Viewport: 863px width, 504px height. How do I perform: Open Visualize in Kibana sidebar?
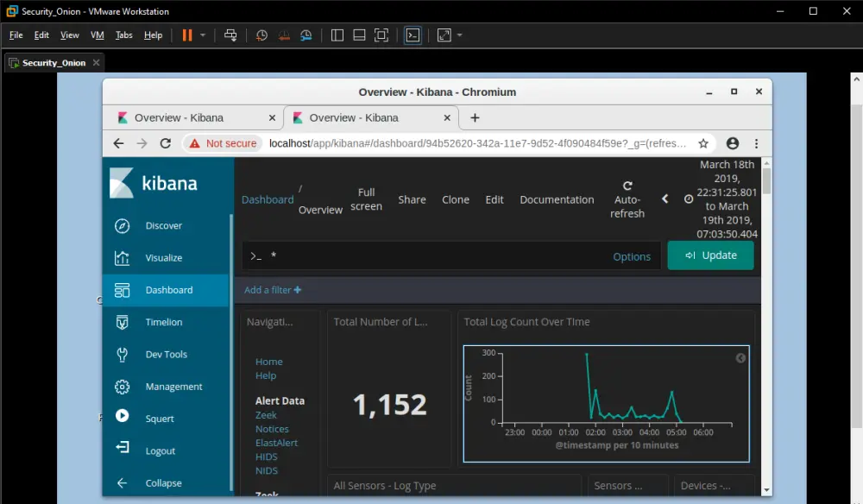pos(165,257)
